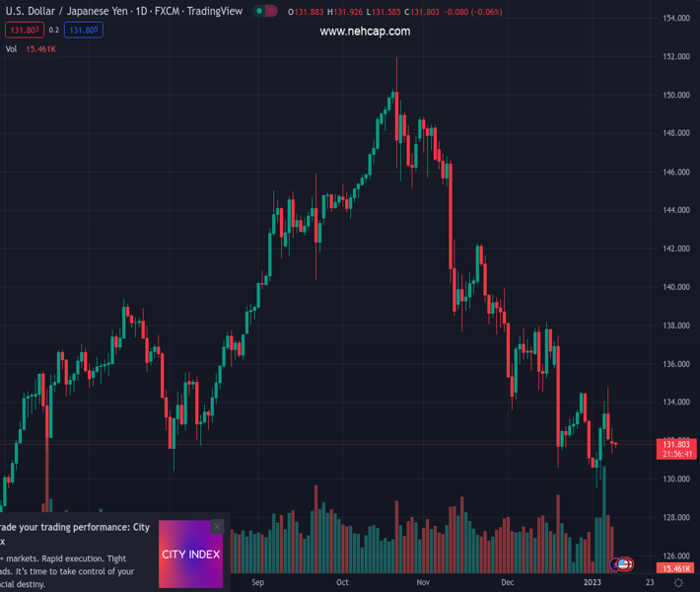
Task: Click the green market status dot
Action: [259, 12]
